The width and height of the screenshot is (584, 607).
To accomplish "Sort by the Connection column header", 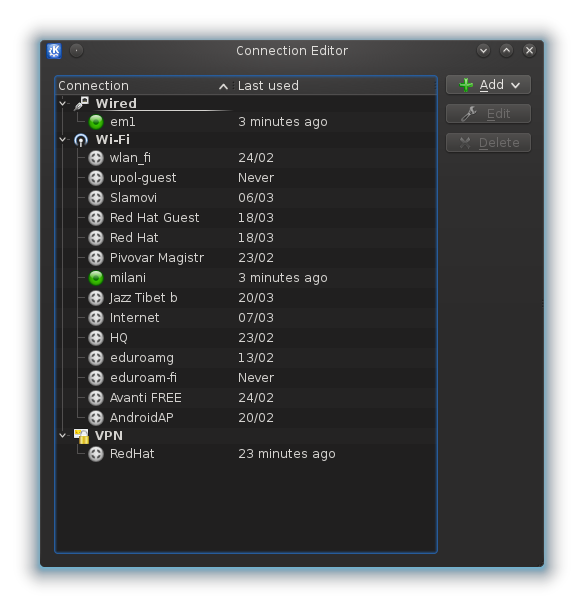I will [144, 86].
